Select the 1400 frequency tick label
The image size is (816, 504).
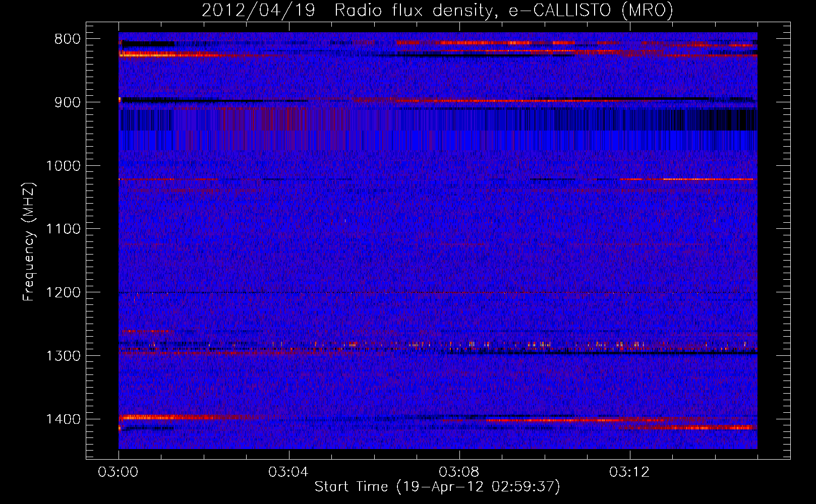[64, 419]
